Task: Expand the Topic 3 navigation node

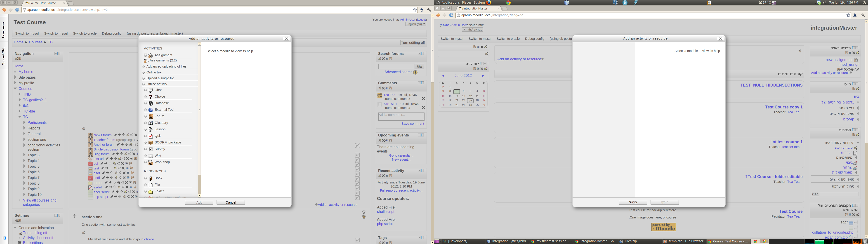Action: tap(24, 155)
